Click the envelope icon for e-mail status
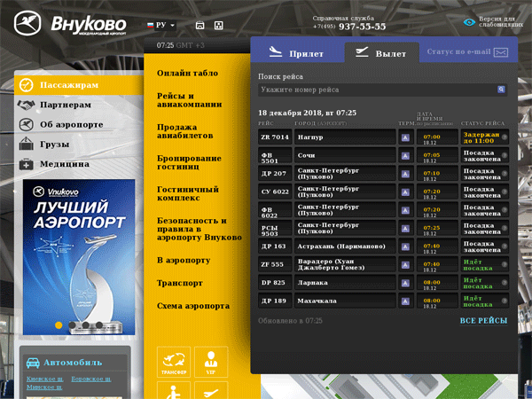The image size is (532, 399). pos(501,52)
